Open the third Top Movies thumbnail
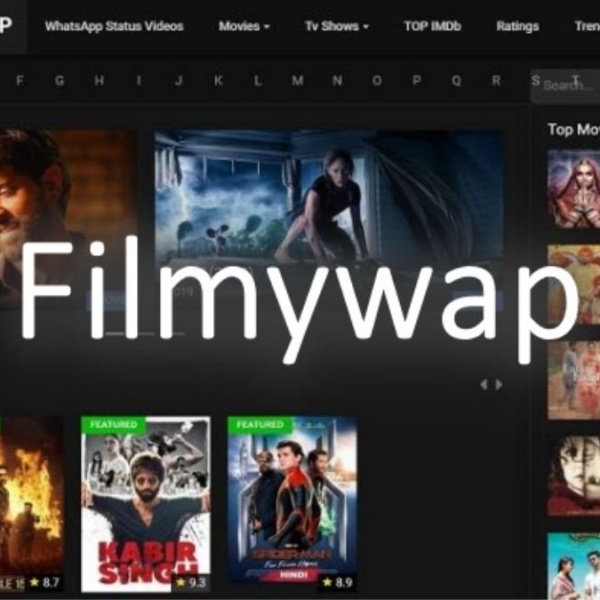Viewport: 600px width, 600px height. tap(574, 380)
